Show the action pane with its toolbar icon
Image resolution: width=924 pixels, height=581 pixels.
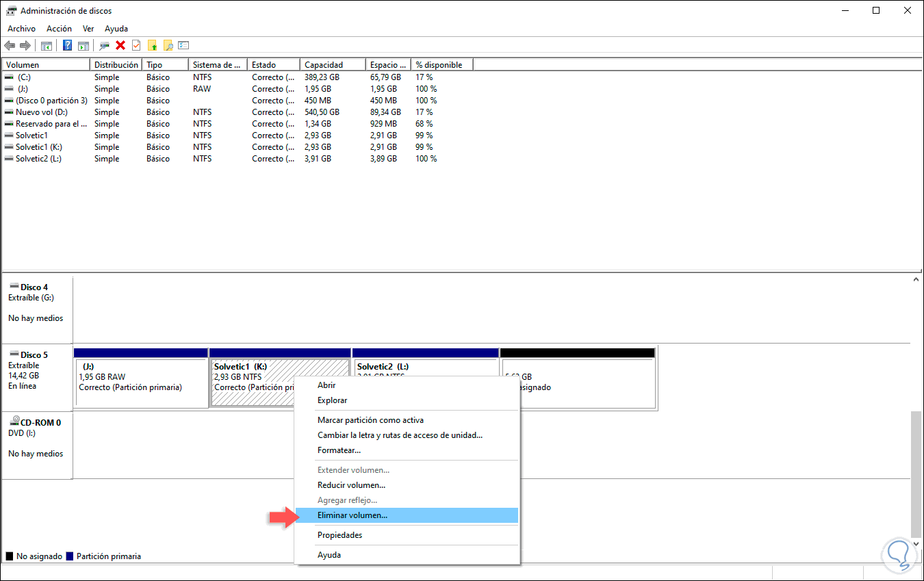point(84,45)
